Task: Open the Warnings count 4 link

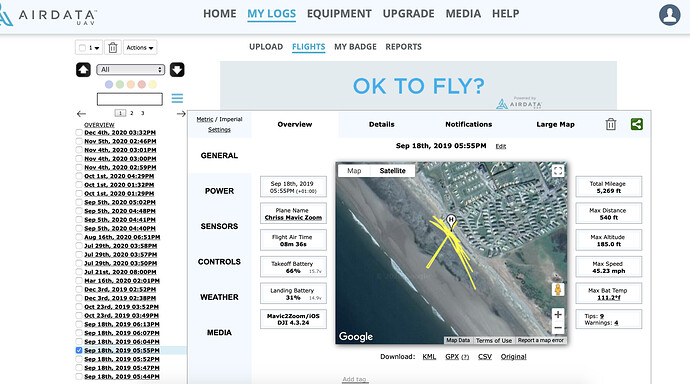Action: click(616, 323)
